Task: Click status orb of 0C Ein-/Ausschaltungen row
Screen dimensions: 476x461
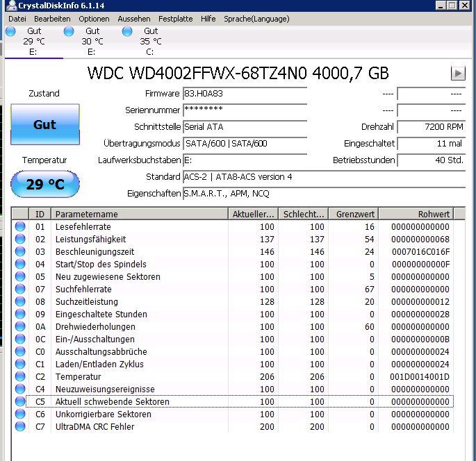Action: pyautogui.click(x=20, y=339)
